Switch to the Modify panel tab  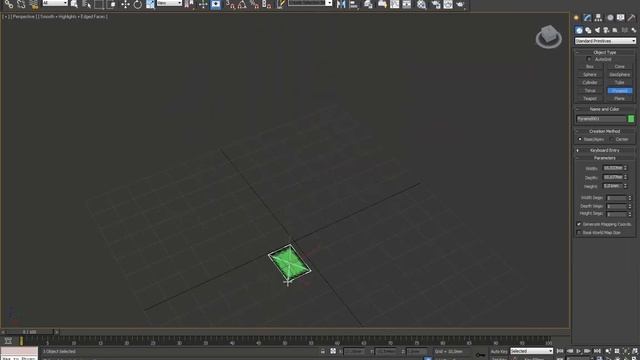click(x=587, y=18)
